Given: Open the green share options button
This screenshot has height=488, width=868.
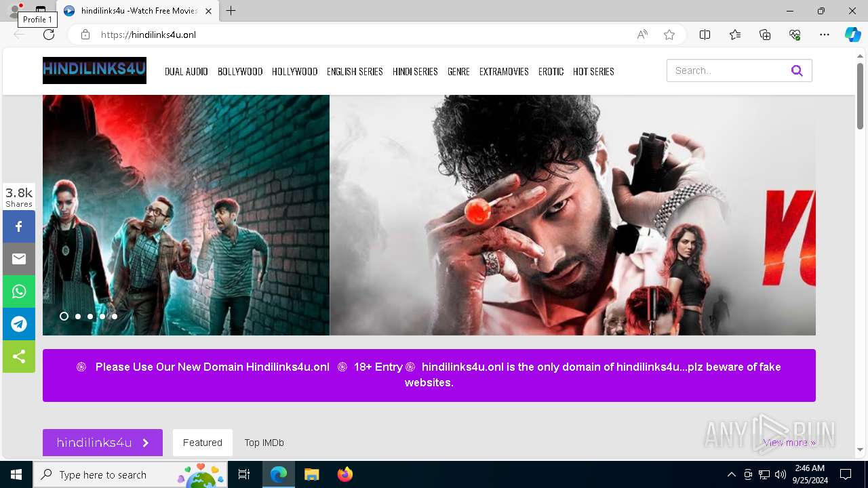Looking at the screenshot, I should pyautogui.click(x=19, y=357).
